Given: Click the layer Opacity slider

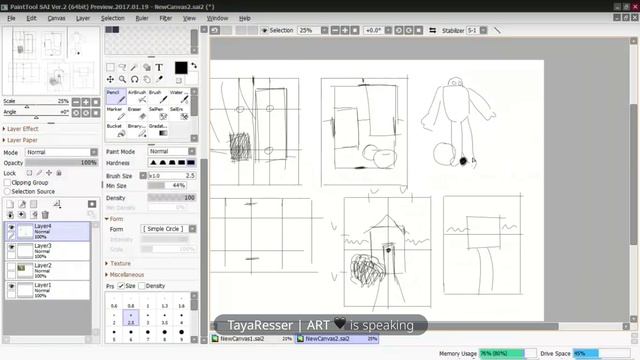Looking at the screenshot, I should (x=62, y=162).
